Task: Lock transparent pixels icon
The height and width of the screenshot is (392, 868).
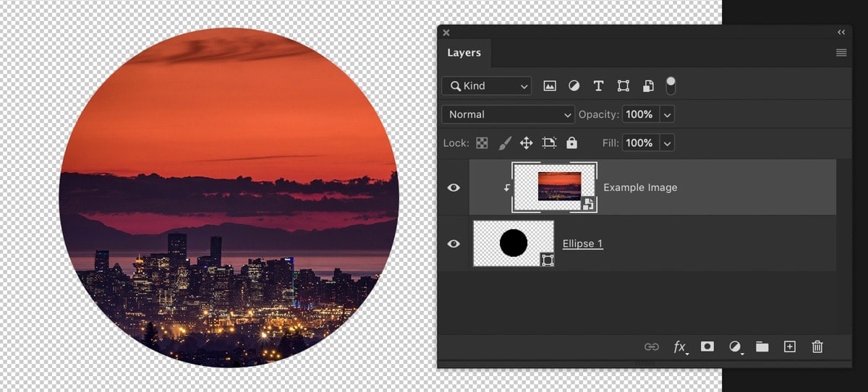Action: pyautogui.click(x=482, y=143)
